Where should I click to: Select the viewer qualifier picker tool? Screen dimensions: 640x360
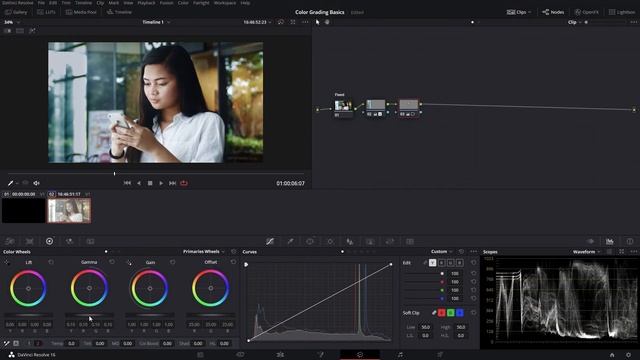[x=11, y=183]
